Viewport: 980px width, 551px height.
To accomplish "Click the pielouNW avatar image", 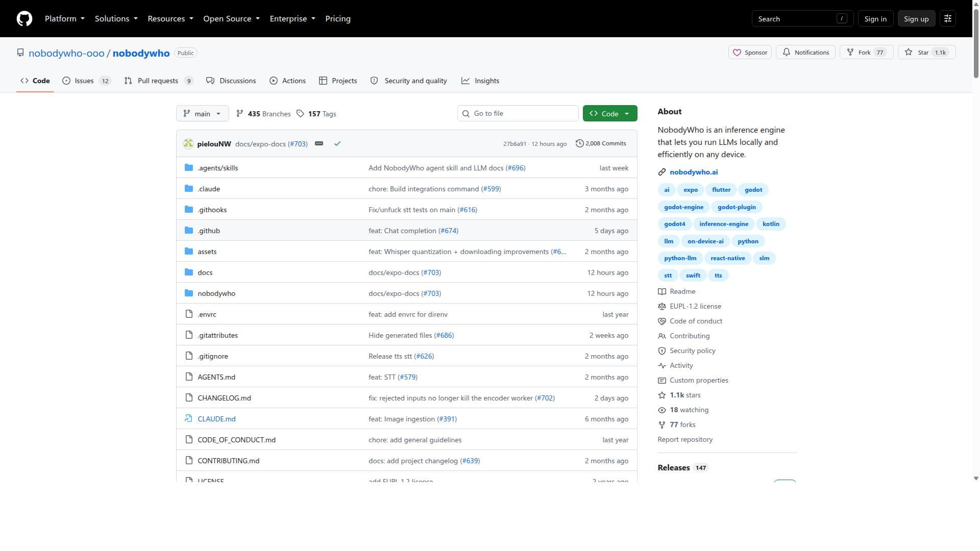I will click(188, 144).
